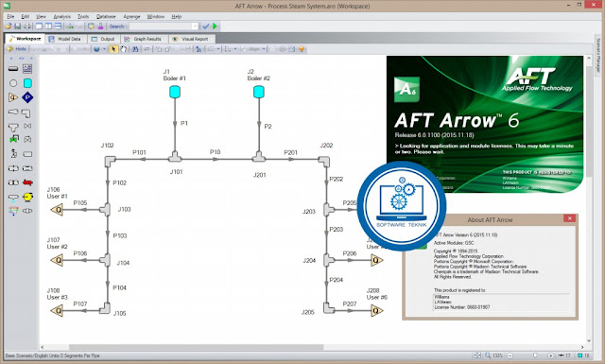Viewport: 605px width, 364px height.
Task: Click the zoom in plus button
Action: (550, 355)
